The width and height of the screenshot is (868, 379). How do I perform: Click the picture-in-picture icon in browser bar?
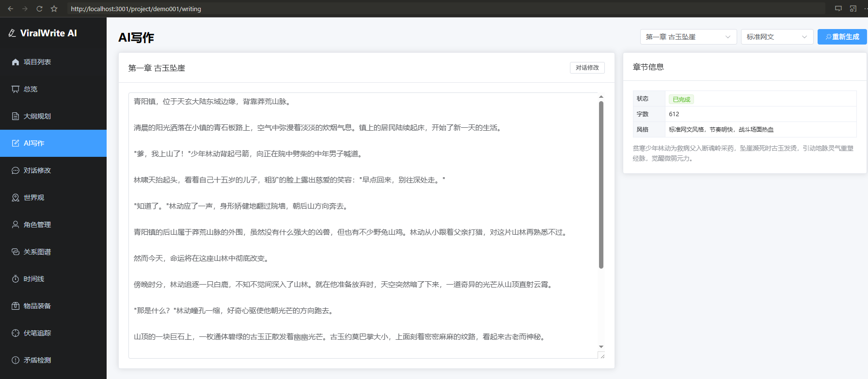click(853, 9)
